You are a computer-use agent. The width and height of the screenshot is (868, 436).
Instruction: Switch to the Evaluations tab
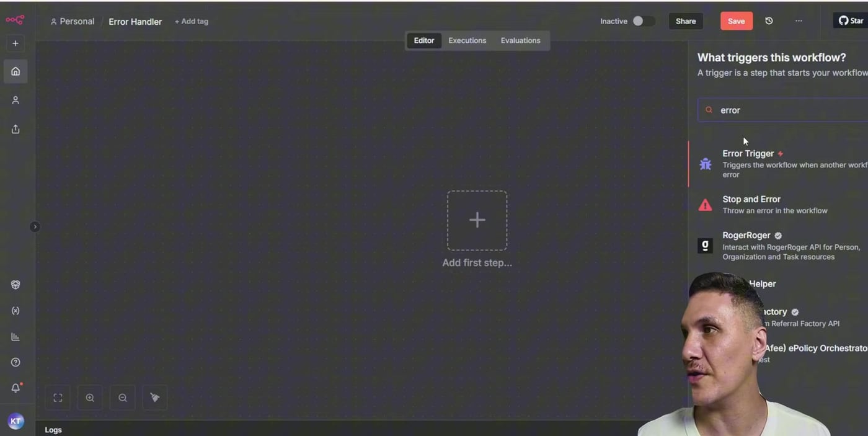coord(520,40)
